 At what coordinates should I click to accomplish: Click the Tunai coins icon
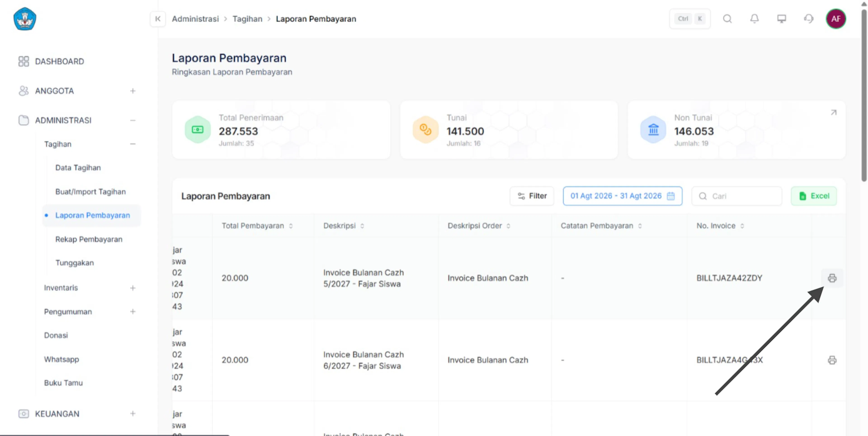425,130
